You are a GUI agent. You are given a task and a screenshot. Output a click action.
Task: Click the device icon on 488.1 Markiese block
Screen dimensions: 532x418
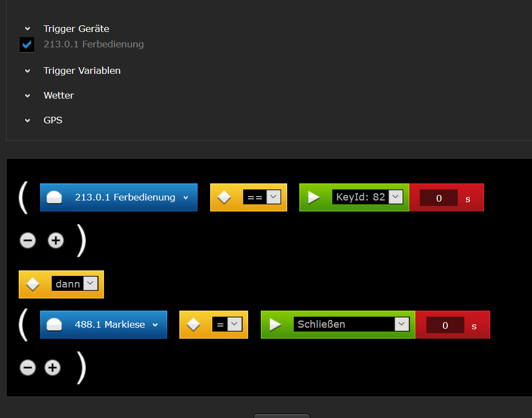tap(54, 325)
